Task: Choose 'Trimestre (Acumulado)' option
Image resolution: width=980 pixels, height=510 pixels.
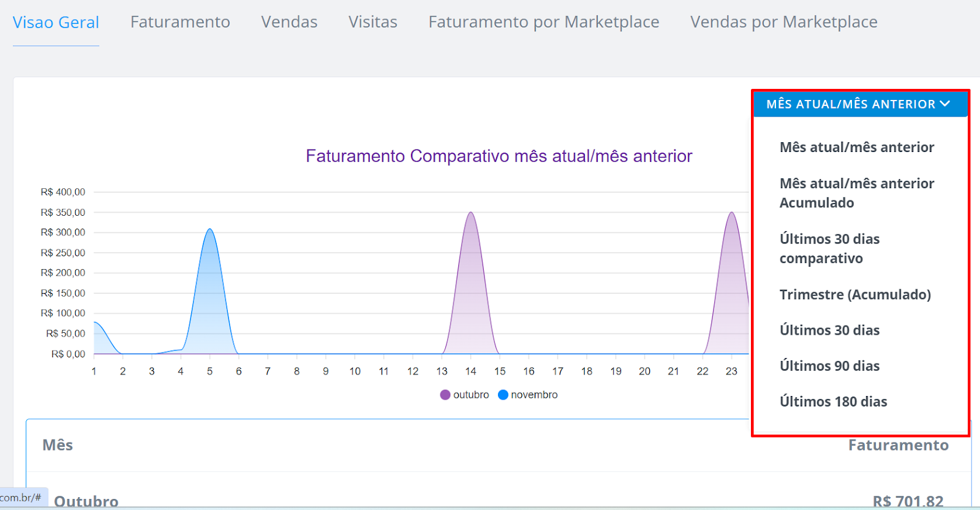Action: point(855,294)
